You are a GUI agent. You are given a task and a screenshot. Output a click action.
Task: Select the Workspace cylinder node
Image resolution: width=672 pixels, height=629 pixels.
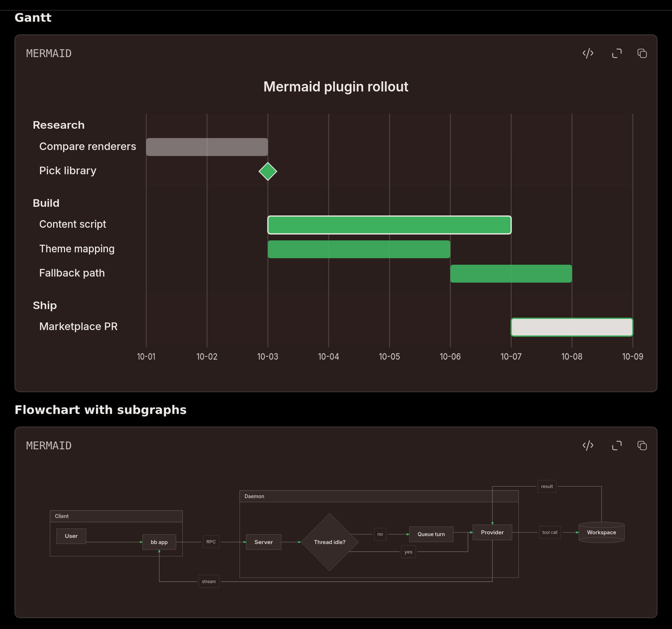click(602, 532)
